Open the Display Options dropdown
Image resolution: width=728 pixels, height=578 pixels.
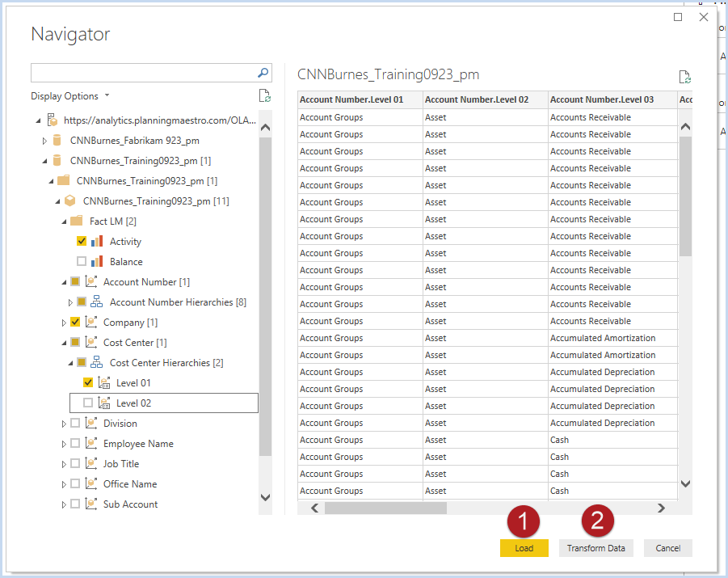(70, 96)
